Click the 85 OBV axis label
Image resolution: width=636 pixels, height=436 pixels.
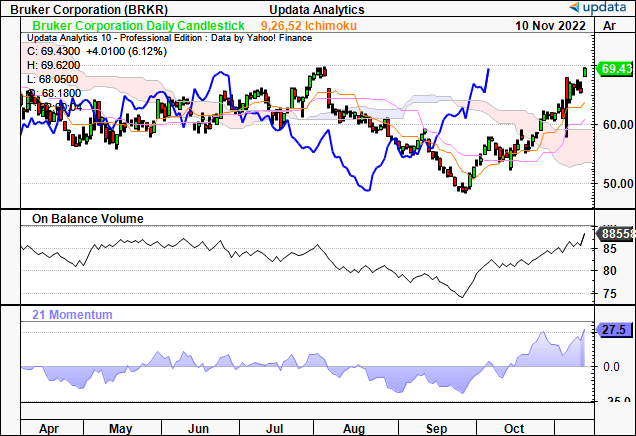[x=610, y=249]
